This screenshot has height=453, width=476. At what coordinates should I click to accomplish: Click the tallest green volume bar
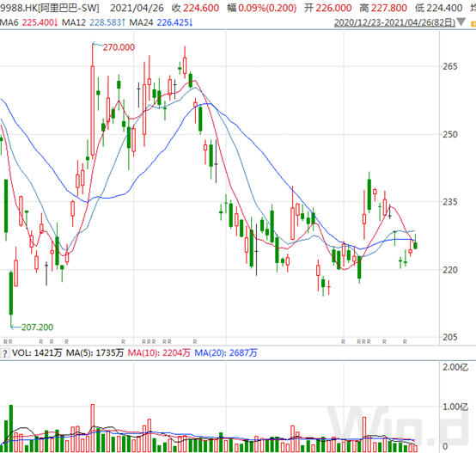(x=11, y=428)
